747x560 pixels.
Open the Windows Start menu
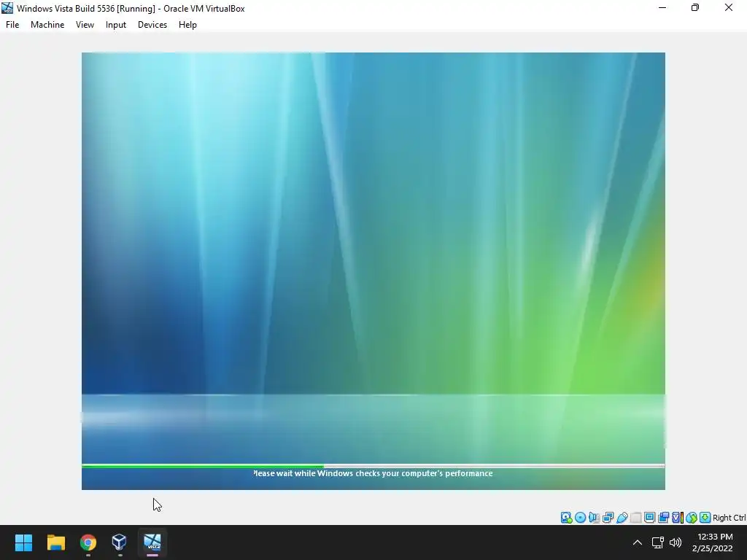(24, 542)
